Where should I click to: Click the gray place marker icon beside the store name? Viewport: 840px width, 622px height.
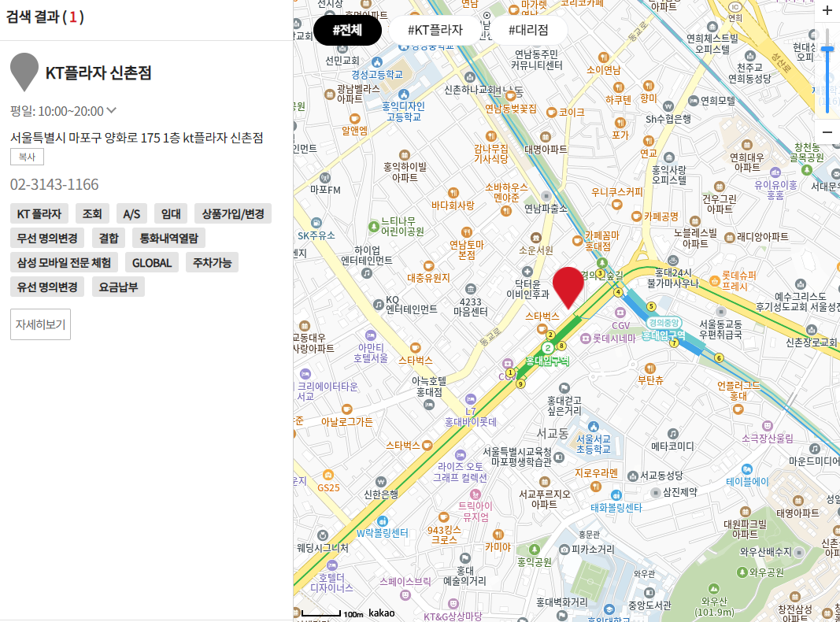point(24,72)
